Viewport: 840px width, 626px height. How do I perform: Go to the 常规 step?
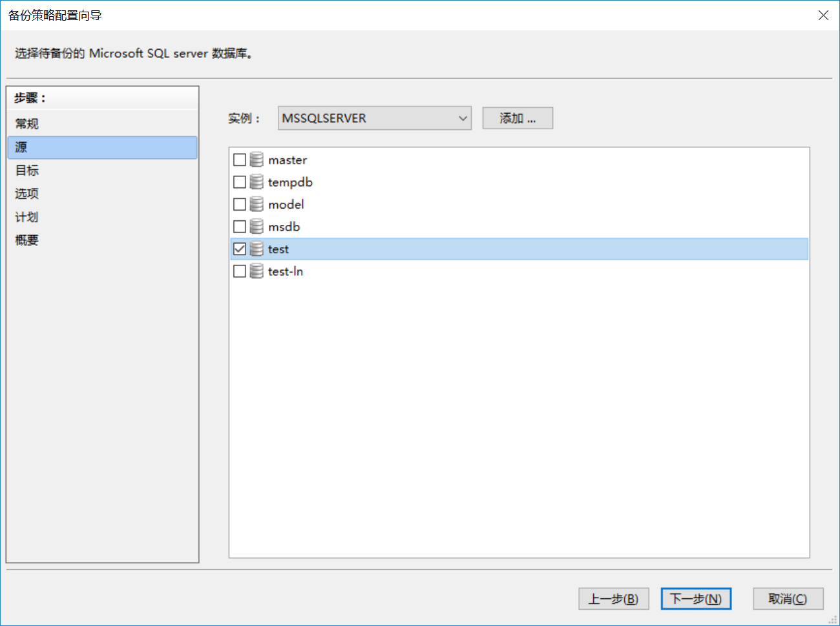(x=27, y=124)
